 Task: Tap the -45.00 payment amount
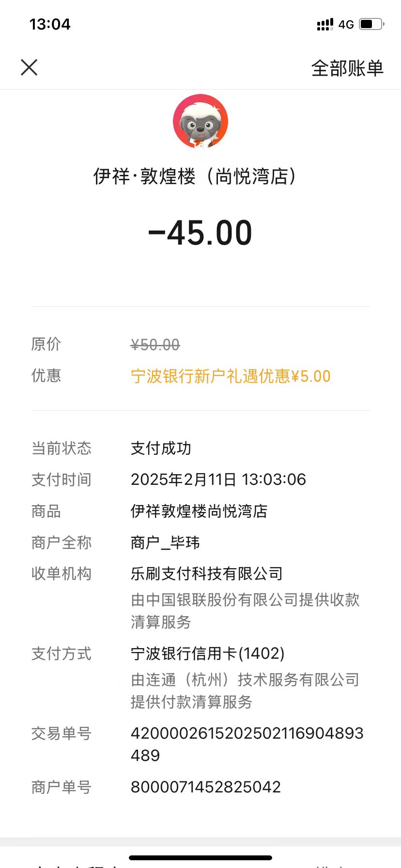click(200, 233)
